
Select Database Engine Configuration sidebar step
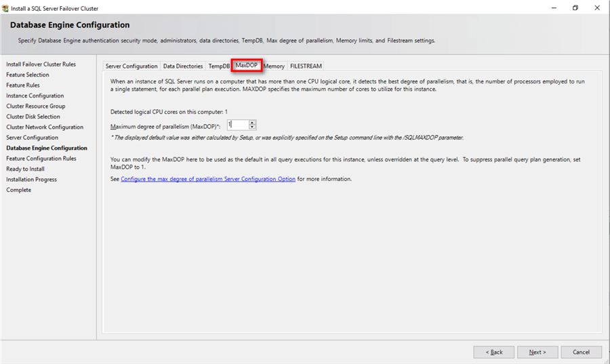[x=47, y=148]
